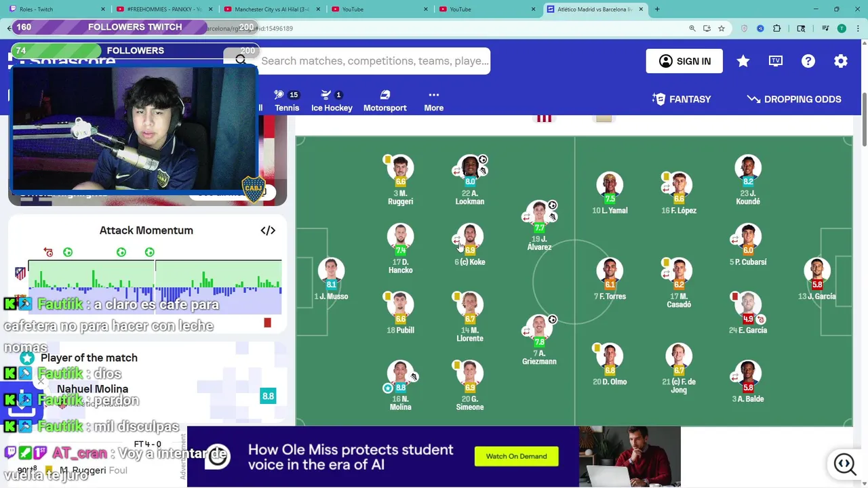868x488 pixels.
Task: Click the install app icon in address bar
Action: [707, 28]
